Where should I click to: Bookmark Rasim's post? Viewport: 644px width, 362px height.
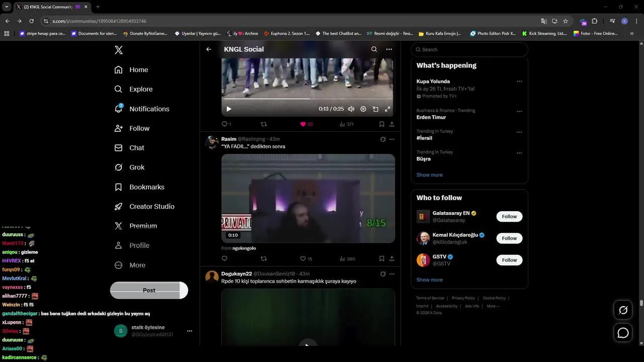click(x=382, y=258)
